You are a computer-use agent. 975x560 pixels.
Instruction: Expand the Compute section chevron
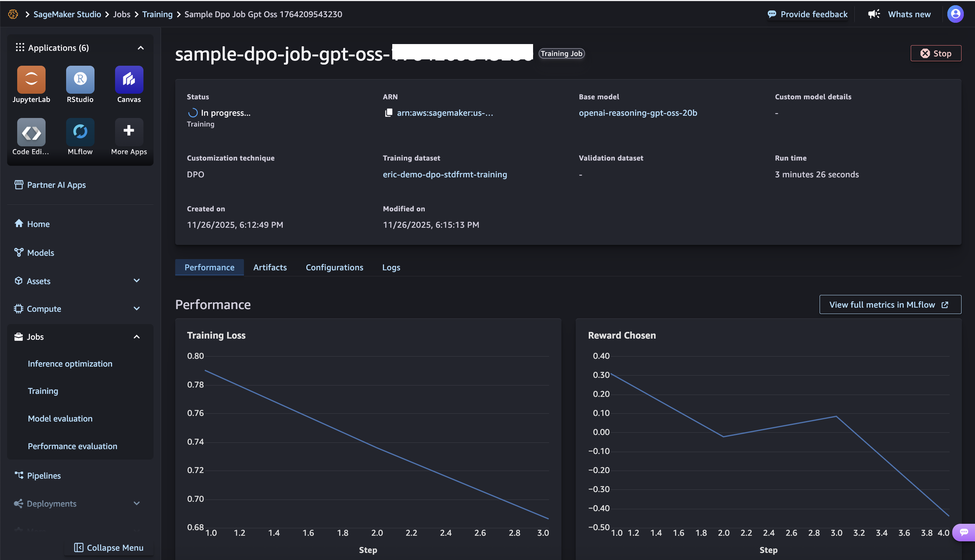137,308
